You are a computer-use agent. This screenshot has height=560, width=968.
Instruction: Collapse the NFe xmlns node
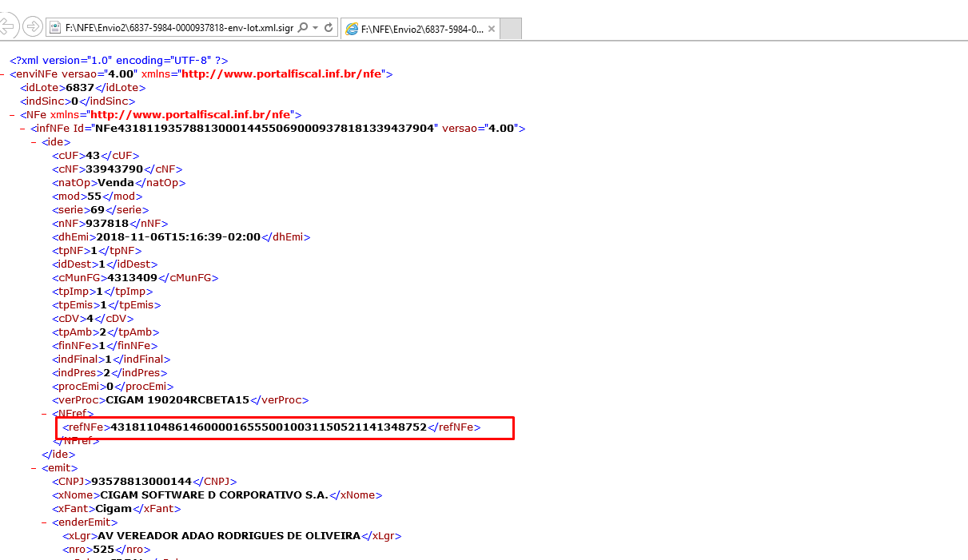click(12, 115)
